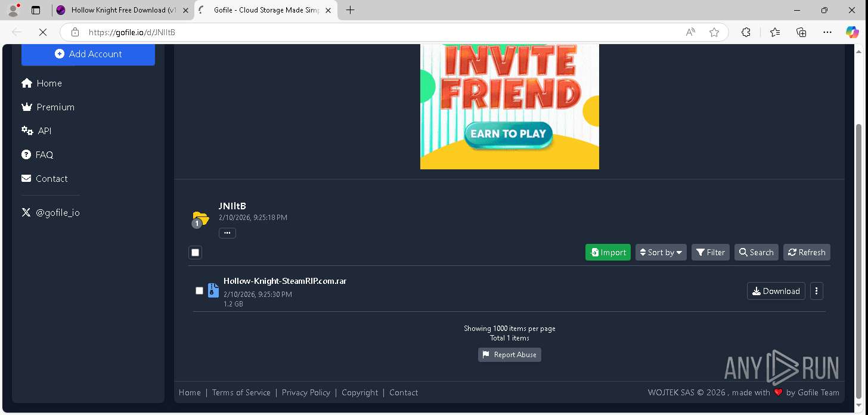Open footer Home link
The height and width of the screenshot is (415, 868).
190,392
